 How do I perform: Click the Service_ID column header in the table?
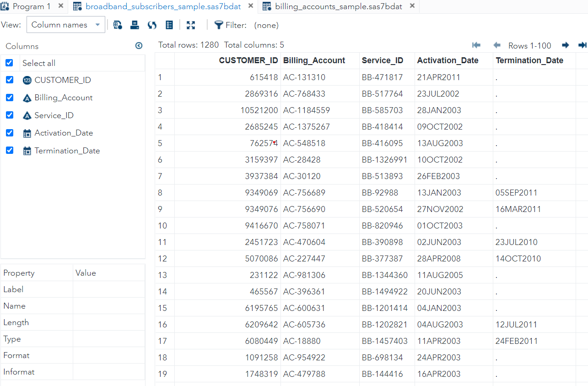pos(387,60)
